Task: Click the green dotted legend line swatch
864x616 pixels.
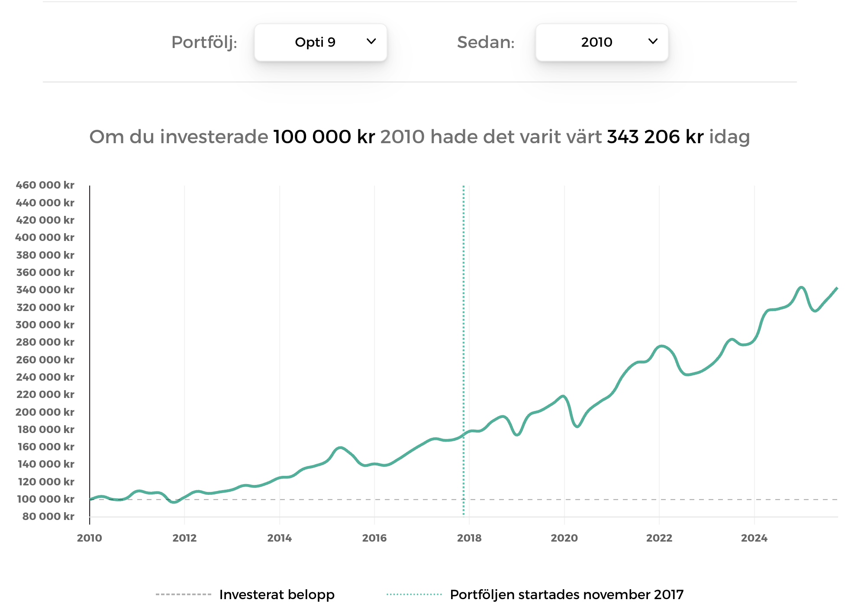Action: coord(414,594)
